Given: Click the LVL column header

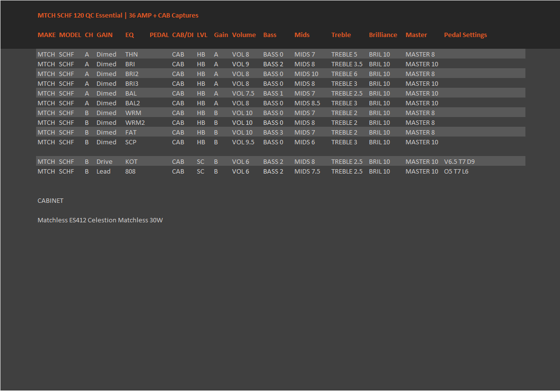Looking at the screenshot, I should [x=202, y=35].
